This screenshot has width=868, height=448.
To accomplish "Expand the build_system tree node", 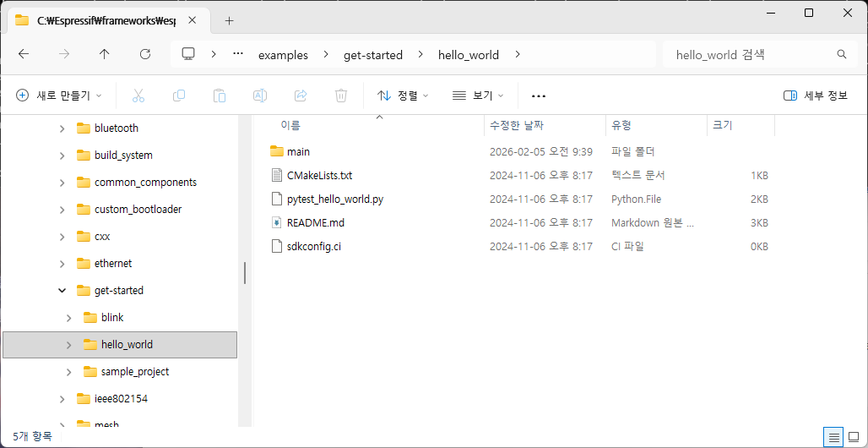I will 62,156.
